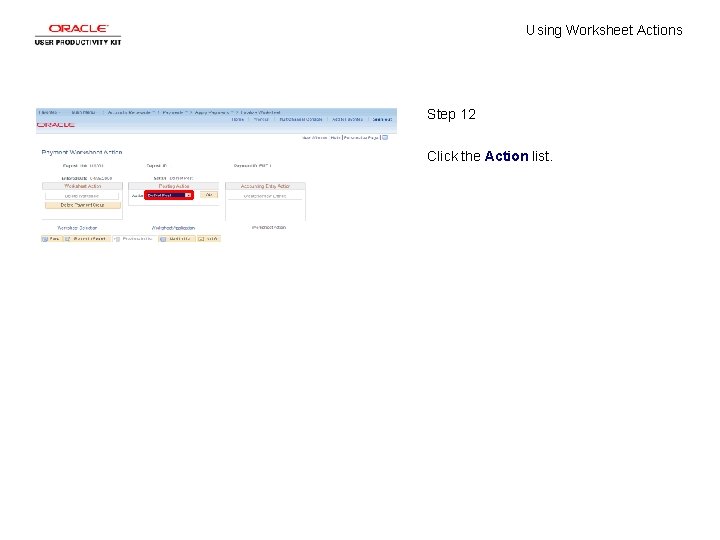Click the icon next to Personalize Page
720x540 pixels.
click(x=385, y=137)
